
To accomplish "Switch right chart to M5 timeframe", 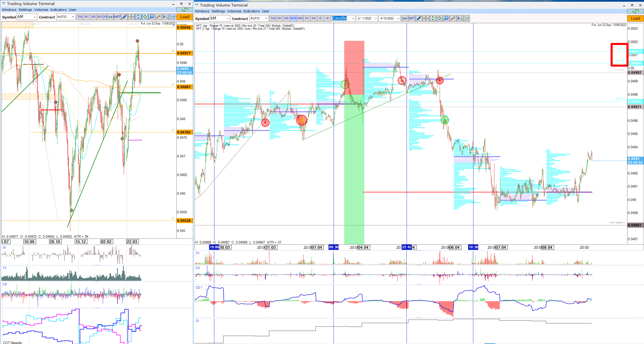I will coord(286,18).
